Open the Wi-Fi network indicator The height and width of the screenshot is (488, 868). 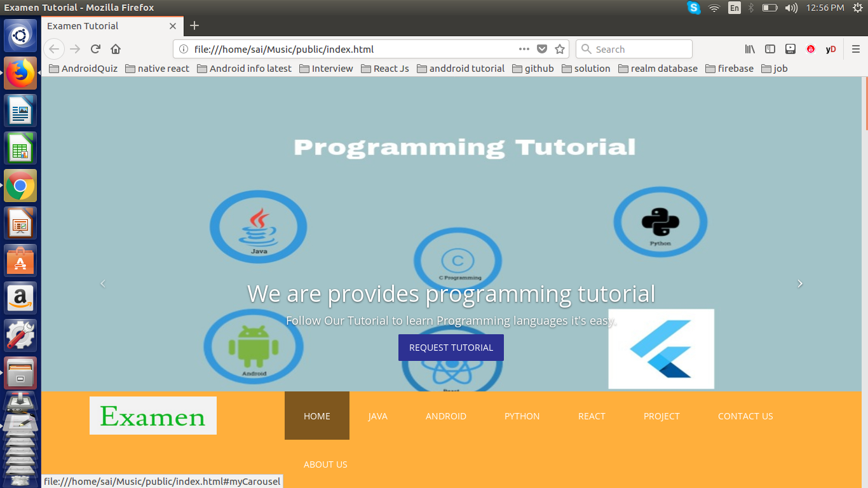pos(714,8)
